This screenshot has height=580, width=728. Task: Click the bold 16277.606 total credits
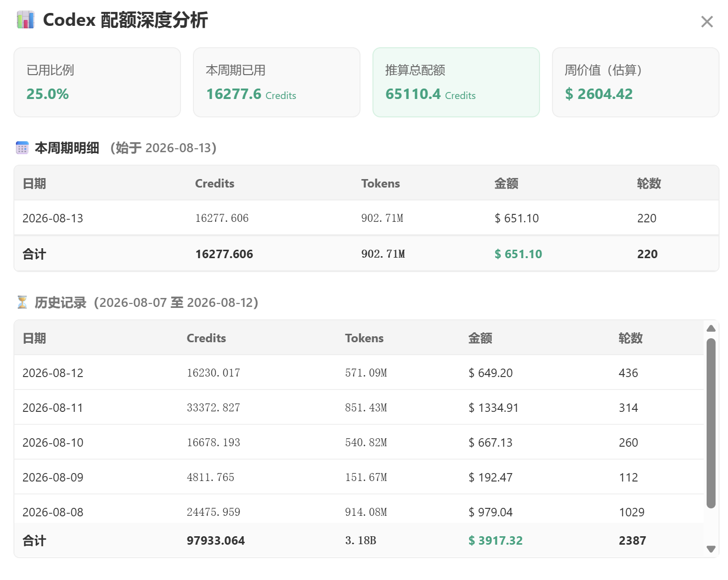coord(224,254)
